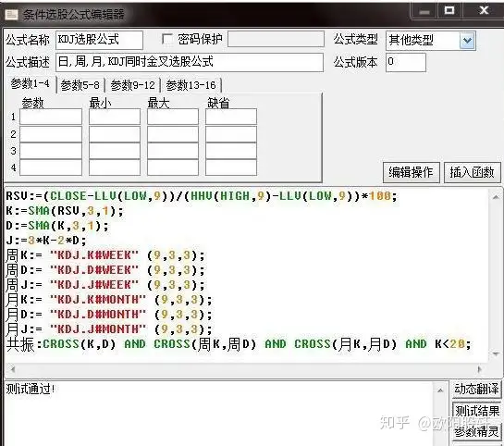Click the horizontal scrollbar left arrow

click(12, 369)
